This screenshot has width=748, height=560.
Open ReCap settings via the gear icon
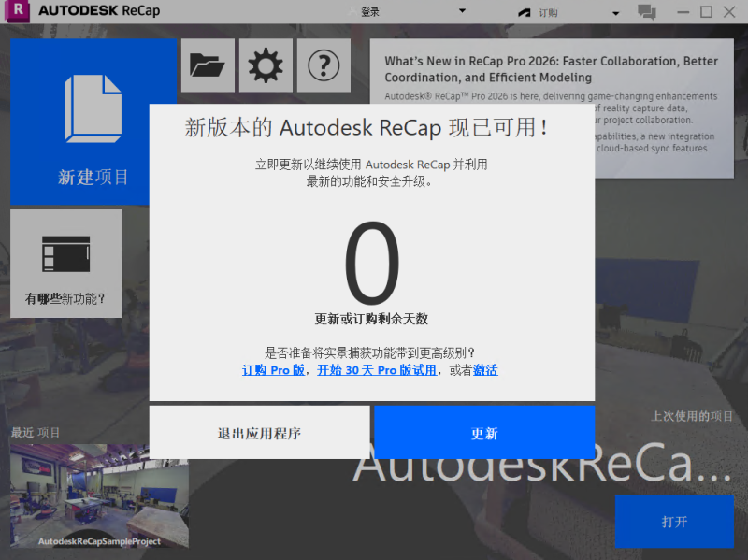click(x=265, y=65)
